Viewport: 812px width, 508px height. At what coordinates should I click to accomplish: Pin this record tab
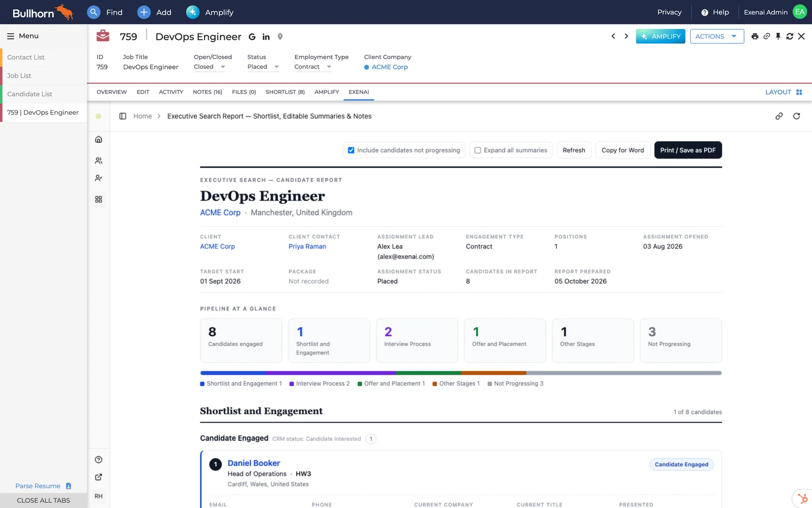pyautogui.click(x=778, y=36)
